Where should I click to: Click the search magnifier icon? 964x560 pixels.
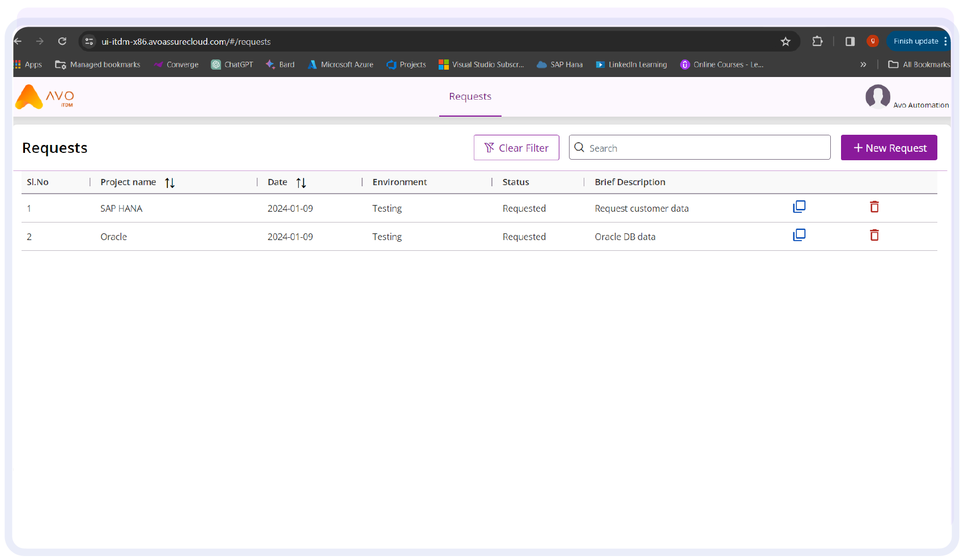[x=579, y=147]
